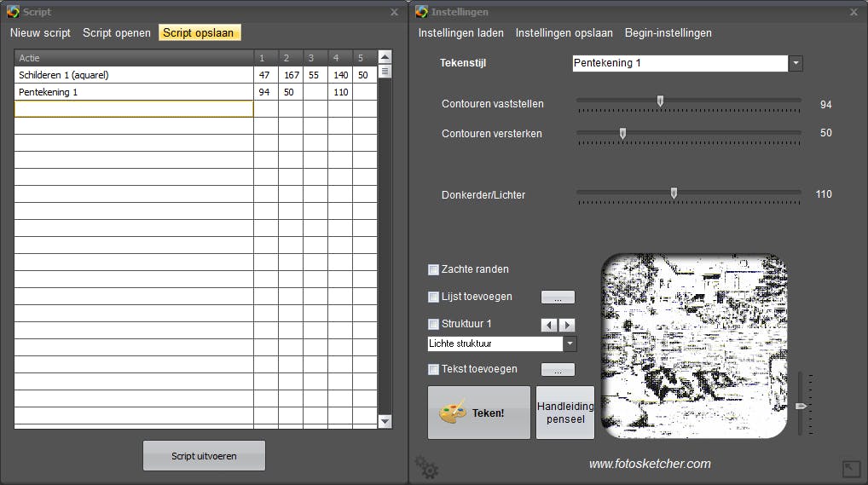This screenshot has width=868, height=485.
Task: Enable the Zachte randen checkbox
Action: (x=433, y=269)
